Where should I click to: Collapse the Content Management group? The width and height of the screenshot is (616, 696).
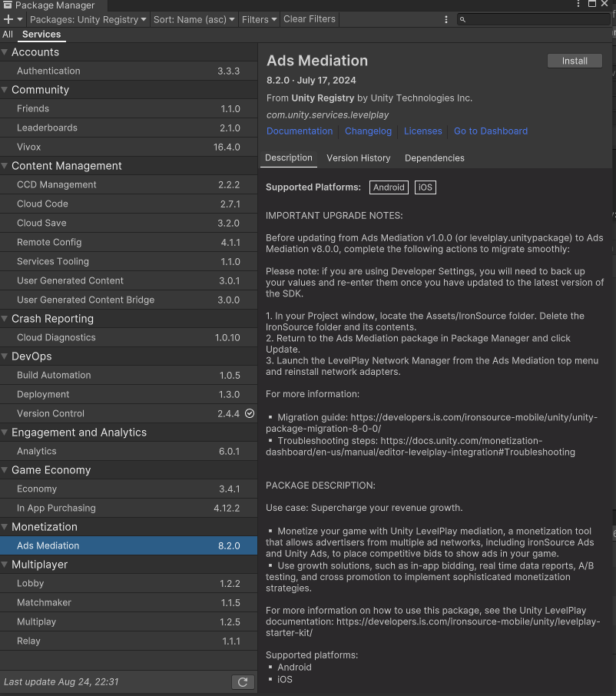pos(5,166)
